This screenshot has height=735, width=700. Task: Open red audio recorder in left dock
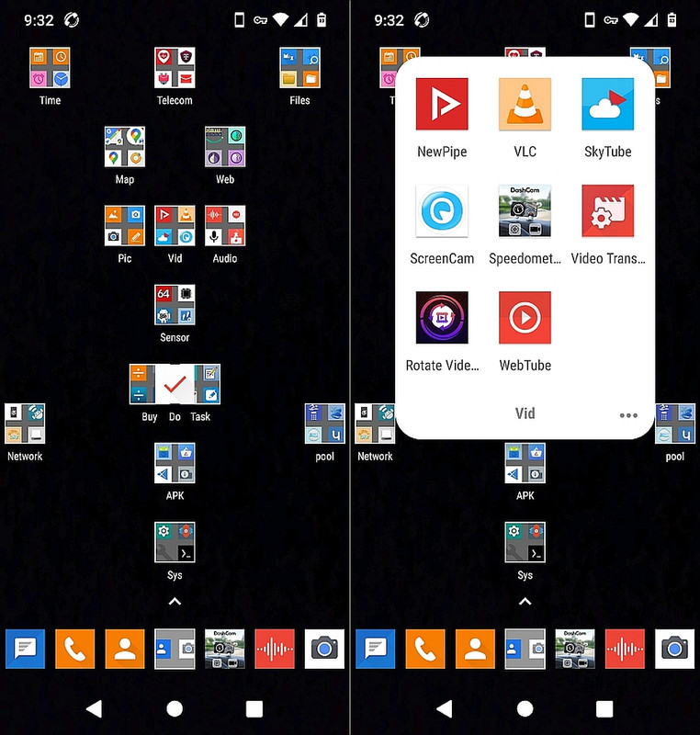click(x=275, y=650)
